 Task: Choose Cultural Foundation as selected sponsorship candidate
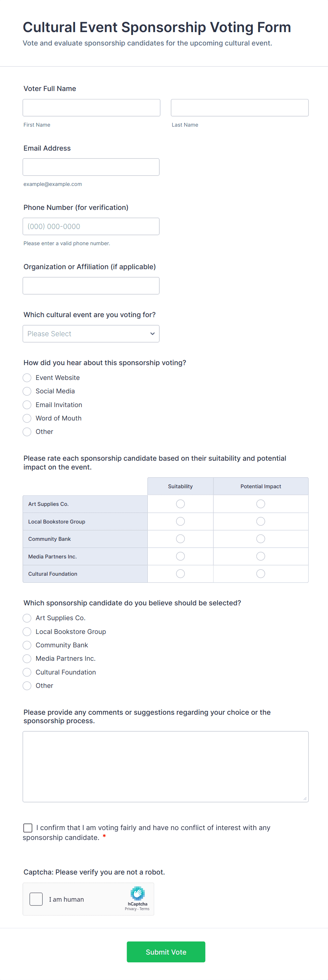27,672
